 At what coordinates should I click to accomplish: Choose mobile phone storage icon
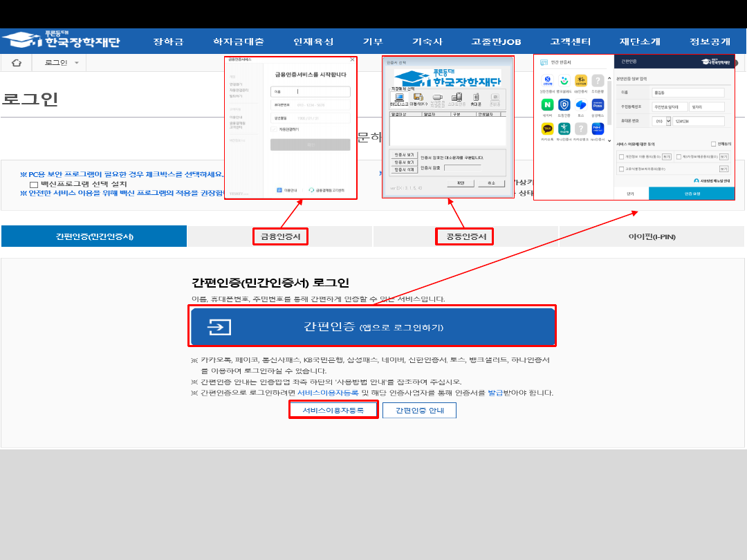coord(475,97)
